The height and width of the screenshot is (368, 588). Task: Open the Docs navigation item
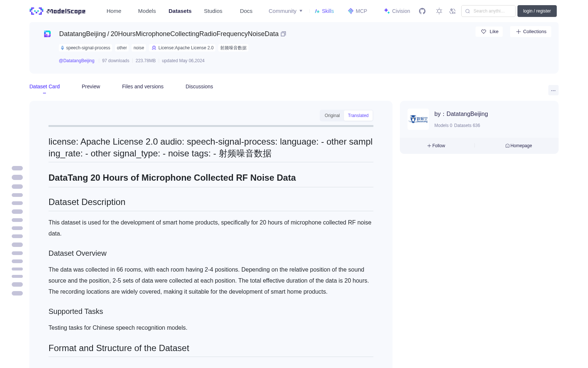[246, 11]
